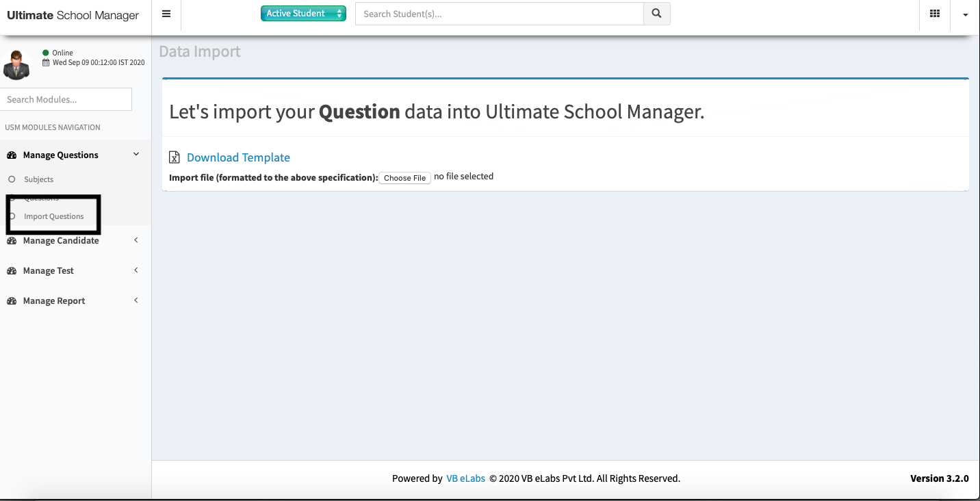The height and width of the screenshot is (501, 980).
Task: Open the apps grid icon
Action: pos(935,14)
